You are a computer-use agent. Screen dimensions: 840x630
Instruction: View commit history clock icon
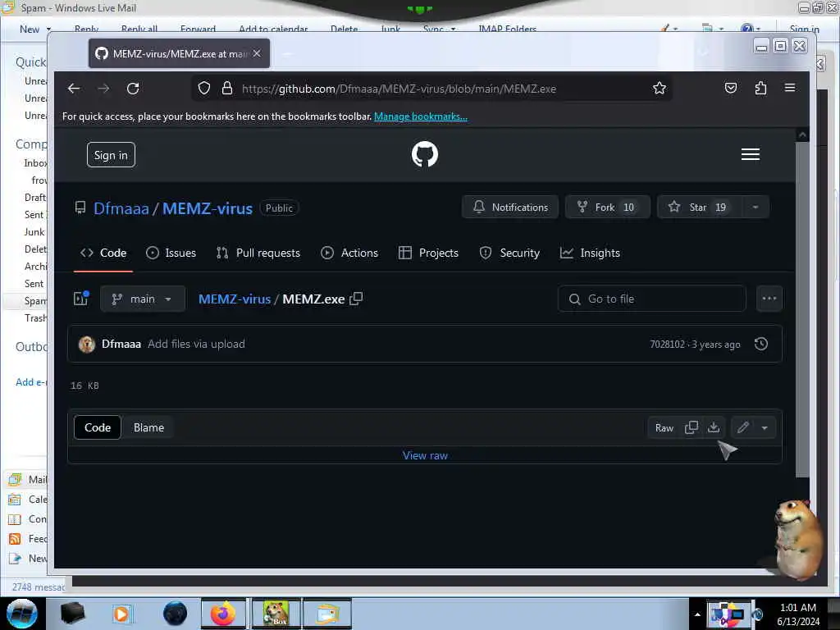point(760,344)
